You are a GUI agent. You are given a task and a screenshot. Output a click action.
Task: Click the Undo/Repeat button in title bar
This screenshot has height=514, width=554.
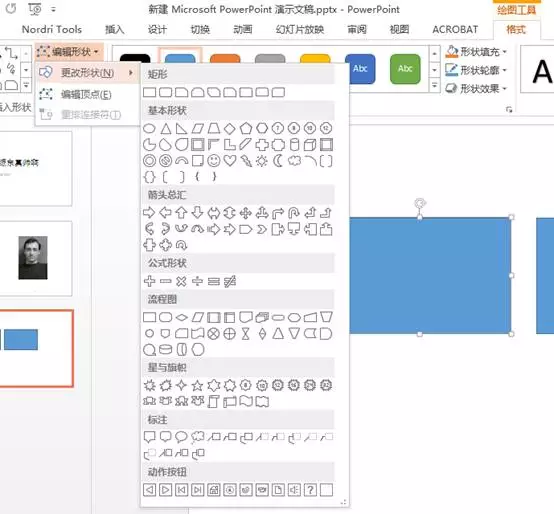pyautogui.click(x=11, y=8)
